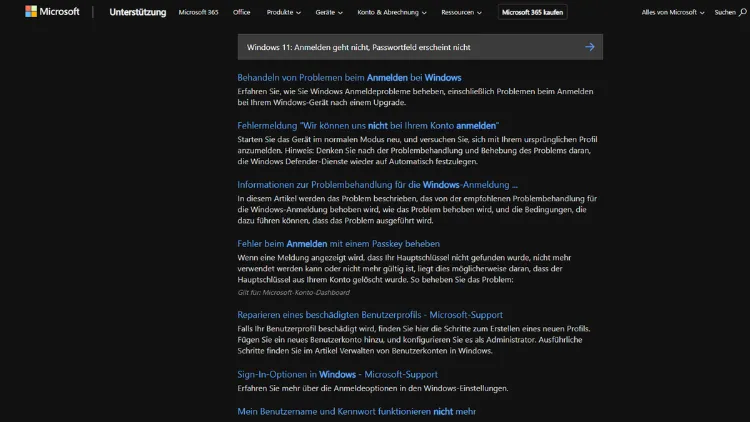Open Reparieren eines beschädigten Benutzerprofils result
This screenshot has width=750, height=422.
pos(370,315)
